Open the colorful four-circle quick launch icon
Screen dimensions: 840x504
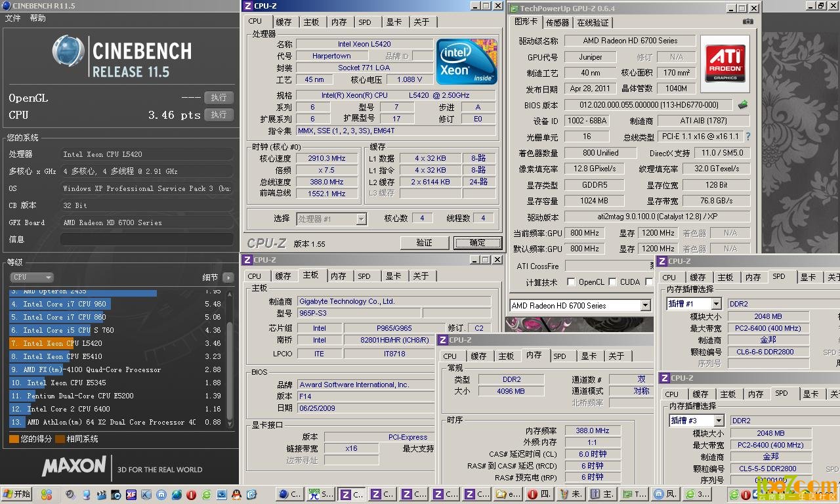pyautogui.click(x=47, y=494)
